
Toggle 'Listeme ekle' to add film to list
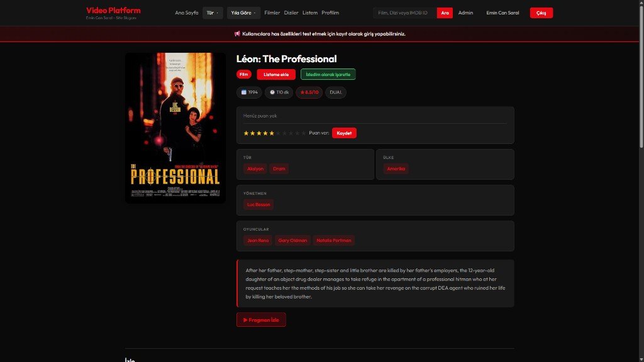point(276,74)
